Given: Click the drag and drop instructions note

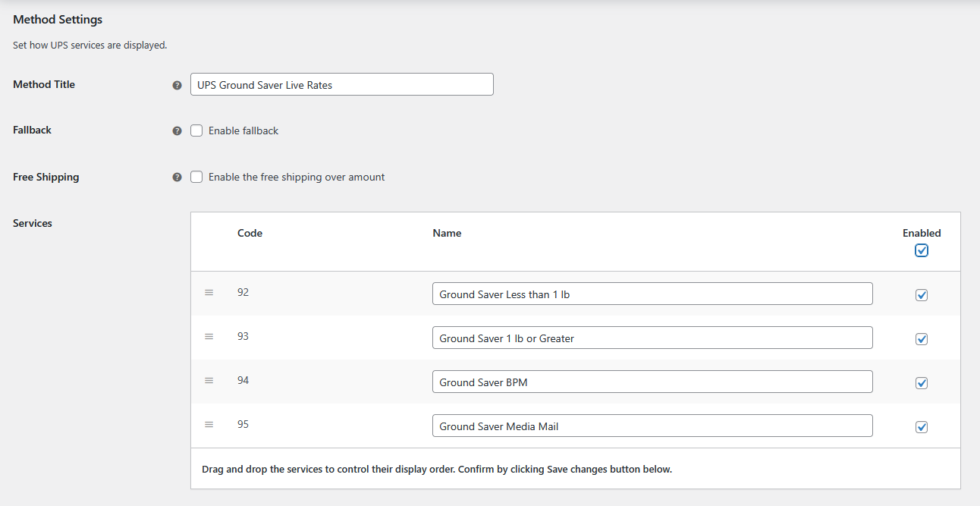Looking at the screenshot, I should (x=437, y=469).
